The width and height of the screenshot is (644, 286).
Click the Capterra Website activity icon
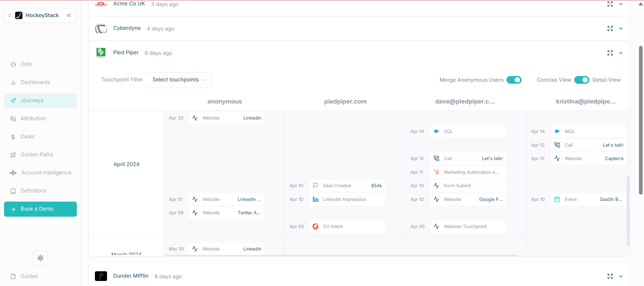557,158
